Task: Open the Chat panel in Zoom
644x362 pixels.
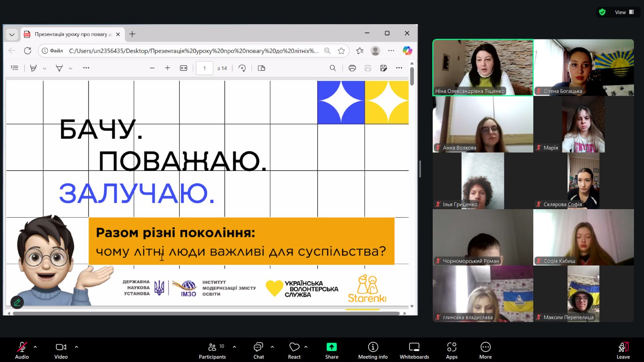Action: click(258, 350)
